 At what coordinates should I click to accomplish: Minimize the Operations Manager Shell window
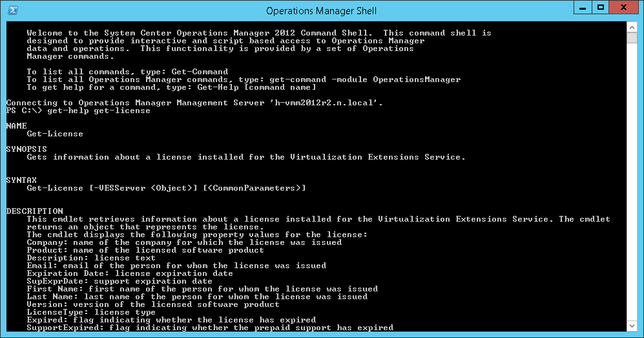point(582,8)
